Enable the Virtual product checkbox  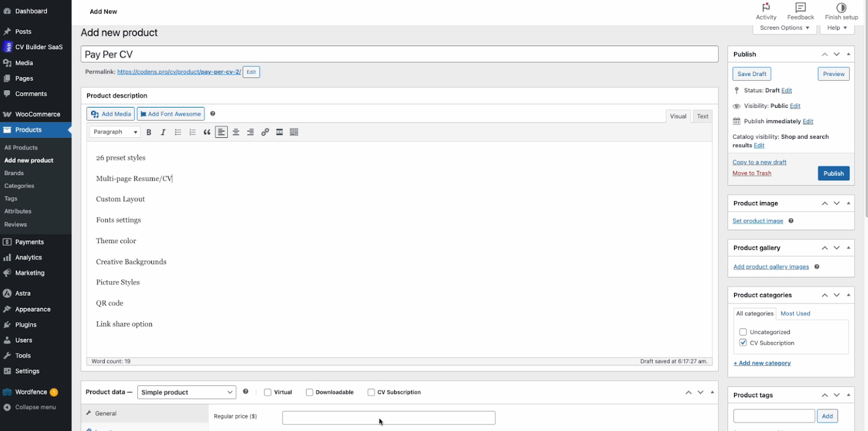267,392
